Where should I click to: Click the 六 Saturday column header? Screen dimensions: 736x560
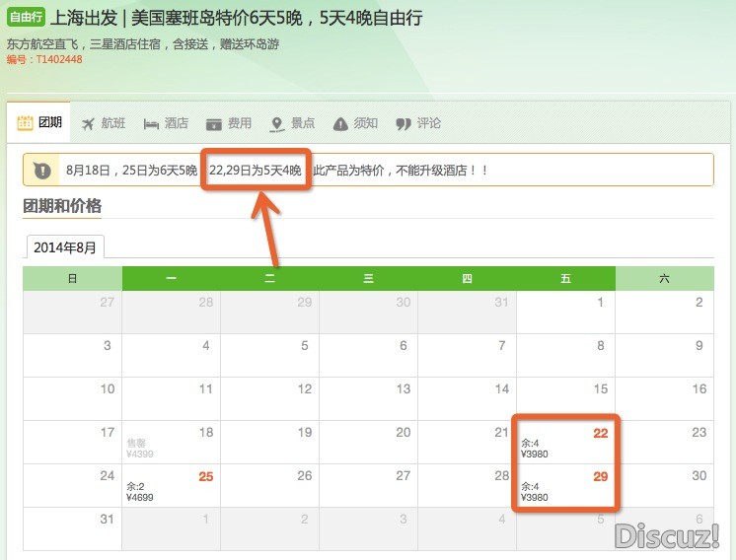tap(665, 279)
